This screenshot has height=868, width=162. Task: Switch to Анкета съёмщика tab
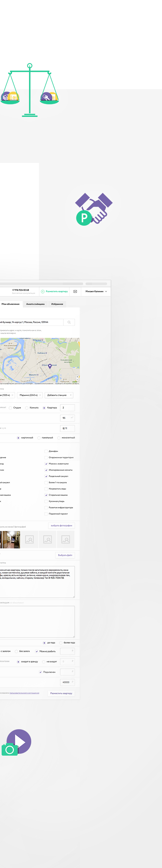[x=35, y=304]
